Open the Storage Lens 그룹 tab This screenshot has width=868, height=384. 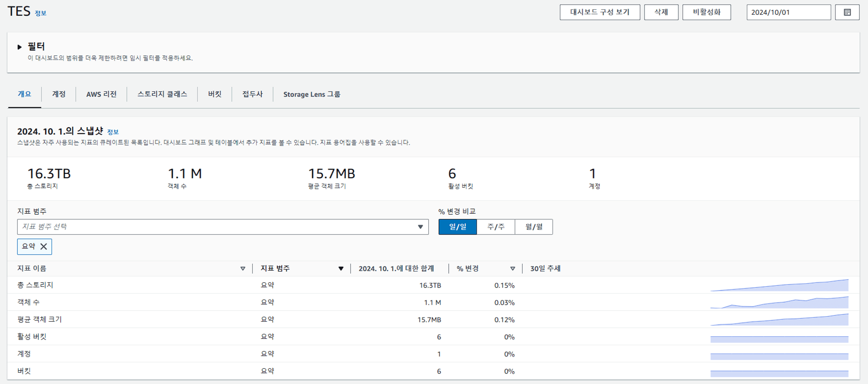(x=312, y=94)
